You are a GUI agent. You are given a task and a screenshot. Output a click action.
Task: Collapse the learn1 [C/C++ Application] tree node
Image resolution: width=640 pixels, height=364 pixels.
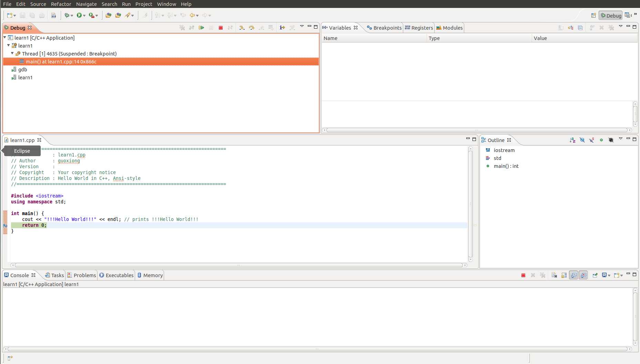coord(5,37)
